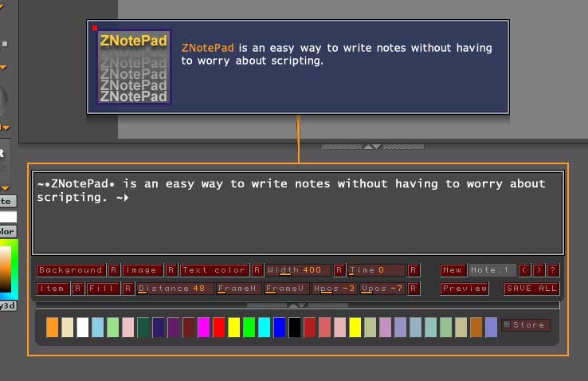This screenshot has height=381, width=588.
Task: Toggle the FrameV option
Action: pyautogui.click(x=286, y=289)
